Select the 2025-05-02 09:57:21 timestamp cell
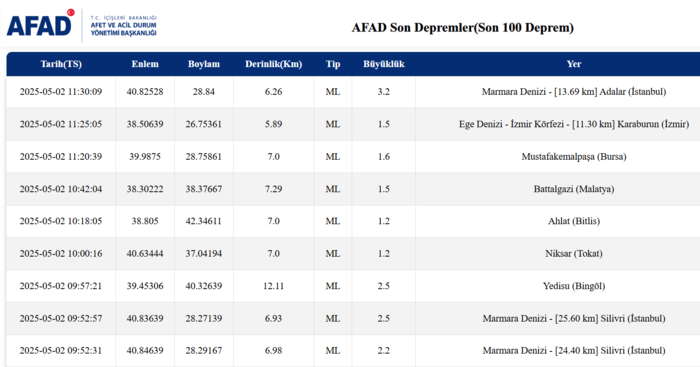 tap(61, 286)
